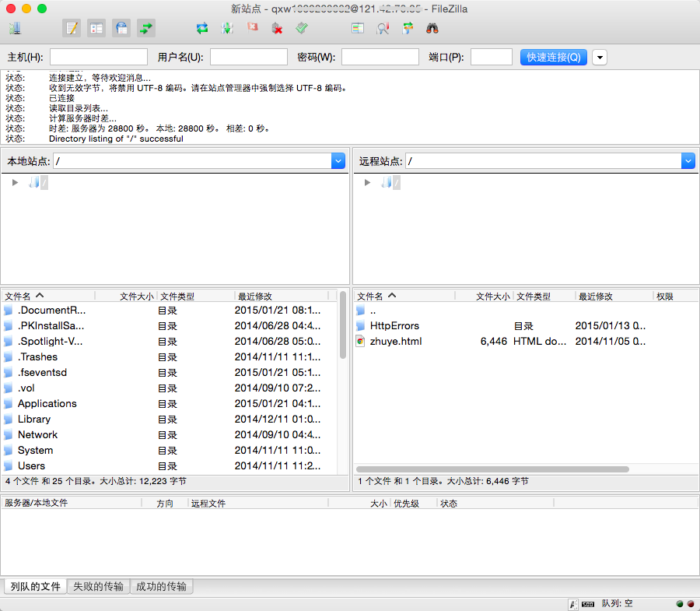The width and height of the screenshot is (700, 611).
Task: Click the reconnect to server icon
Action: (302, 29)
